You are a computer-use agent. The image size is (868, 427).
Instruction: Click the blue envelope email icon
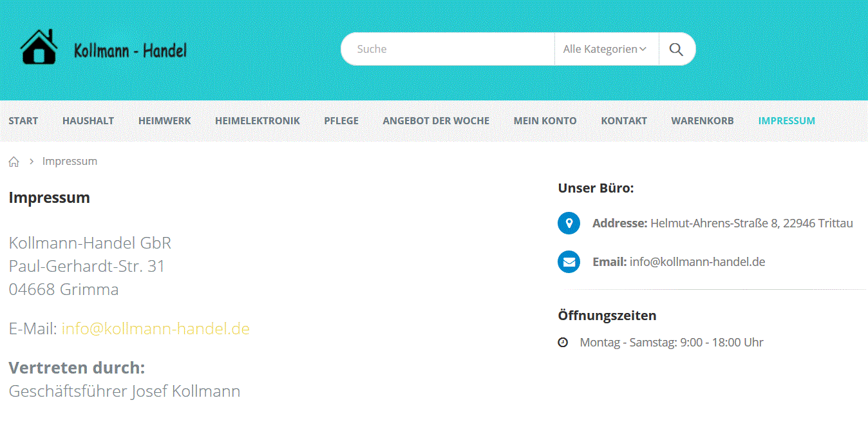[x=569, y=262]
